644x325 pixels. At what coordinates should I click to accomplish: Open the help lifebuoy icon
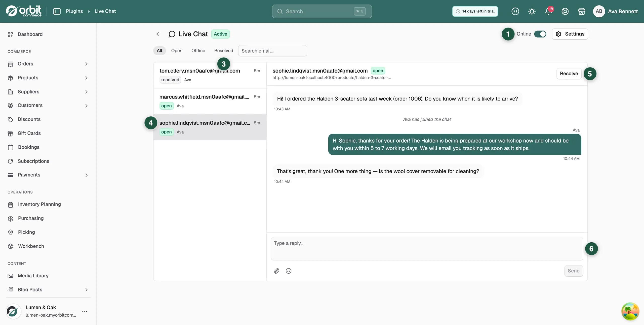click(x=565, y=11)
